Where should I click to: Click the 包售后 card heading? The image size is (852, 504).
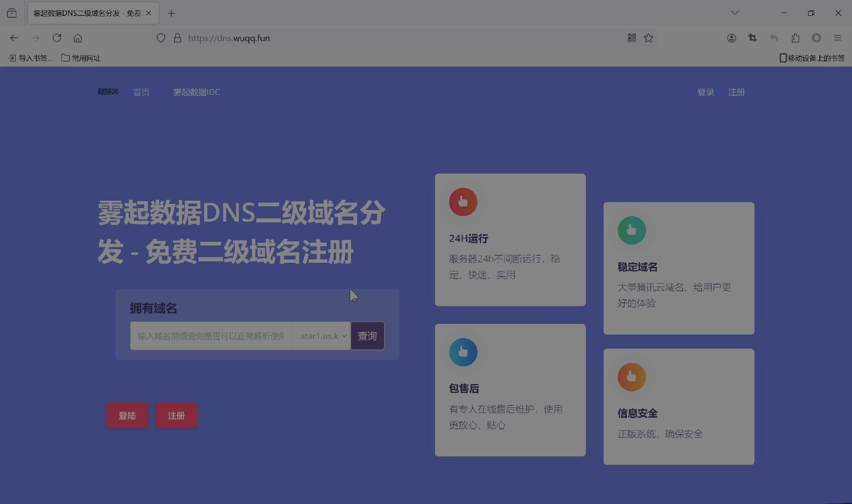coord(464,388)
